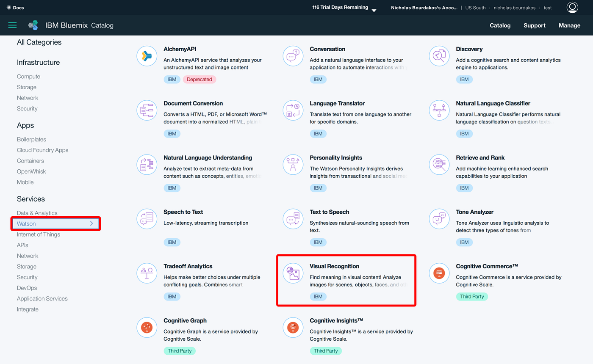593x364 pixels.
Task: Expand the Watson category chevron
Action: click(91, 223)
